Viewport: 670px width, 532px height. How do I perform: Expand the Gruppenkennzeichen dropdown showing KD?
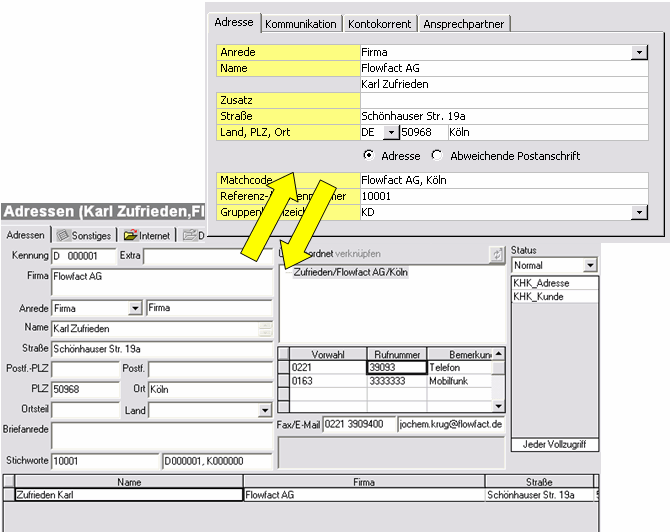pyautogui.click(x=639, y=212)
